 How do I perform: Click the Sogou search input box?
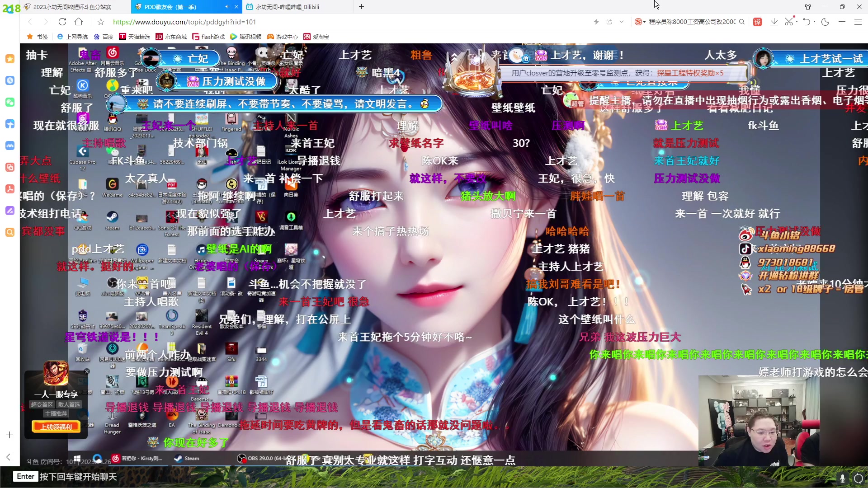tap(692, 22)
